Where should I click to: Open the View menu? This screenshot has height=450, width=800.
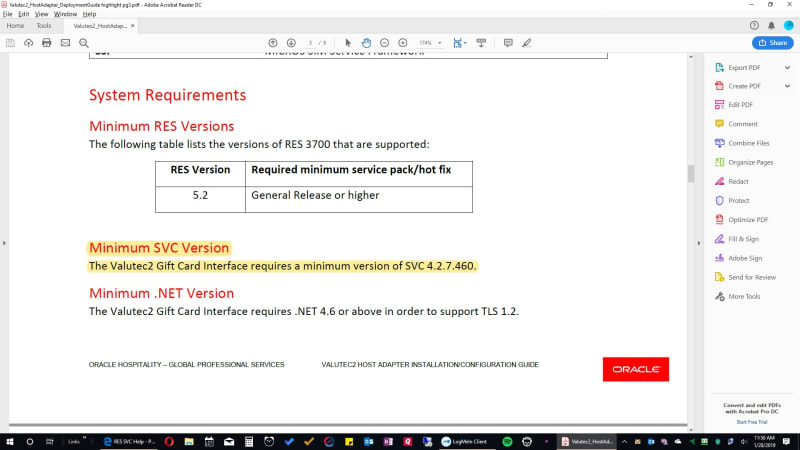[x=41, y=14]
